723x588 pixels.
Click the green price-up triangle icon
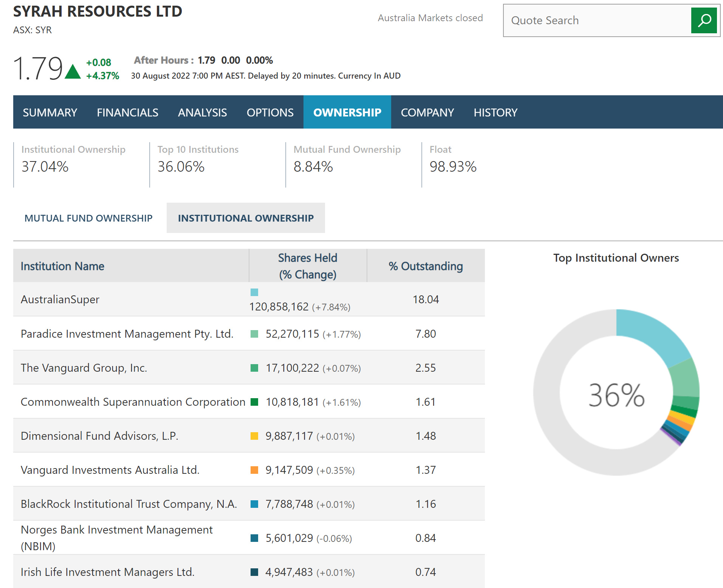point(73,71)
